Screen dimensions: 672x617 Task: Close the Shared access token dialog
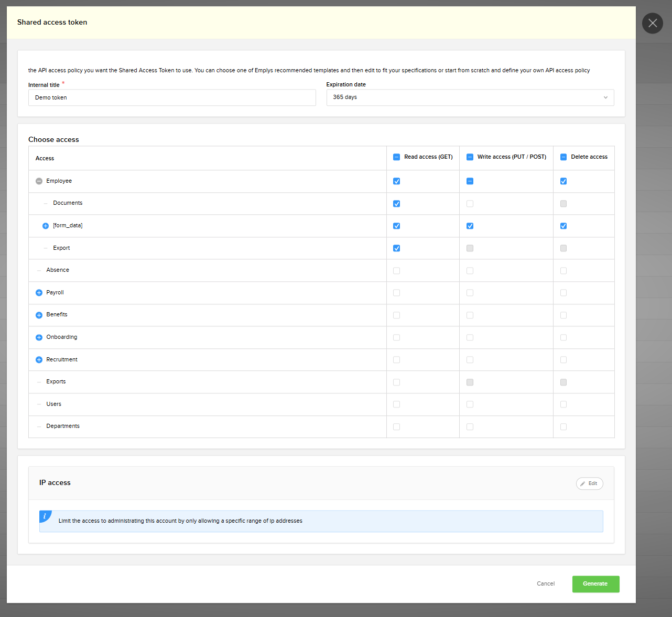[652, 23]
